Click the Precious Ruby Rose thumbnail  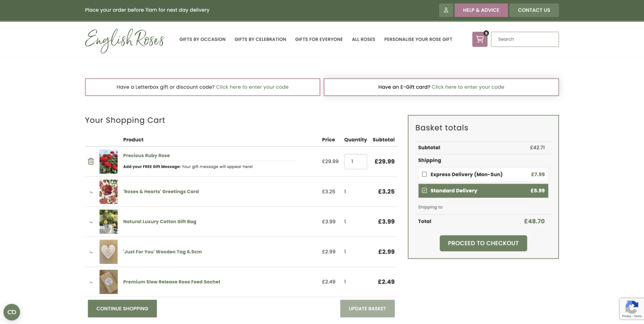pyautogui.click(x=109, y=162)
